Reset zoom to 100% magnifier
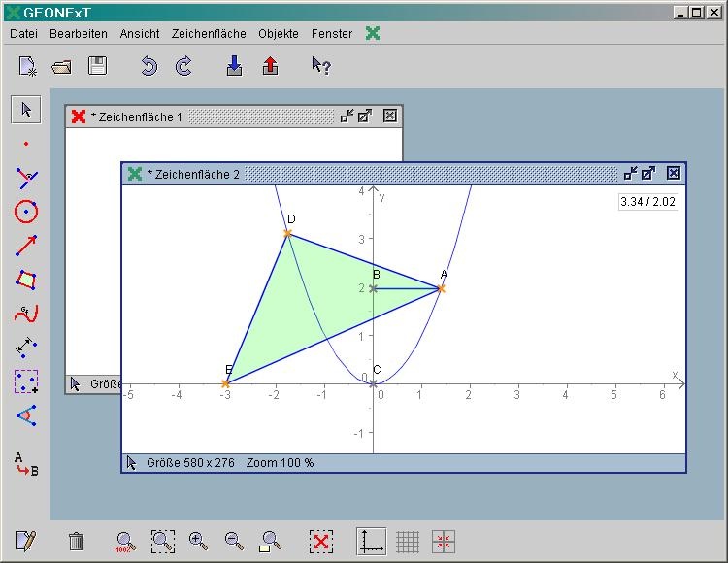The width and height of the screenshot is (728, 563). click(125, 541)
